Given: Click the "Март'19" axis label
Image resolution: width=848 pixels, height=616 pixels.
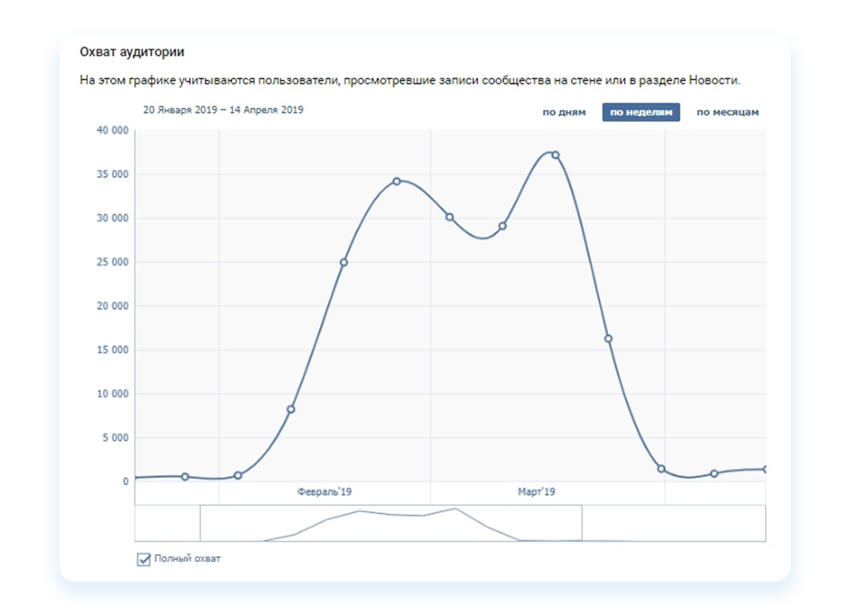Looking at the screenshot, I should (x=536, y=492).
